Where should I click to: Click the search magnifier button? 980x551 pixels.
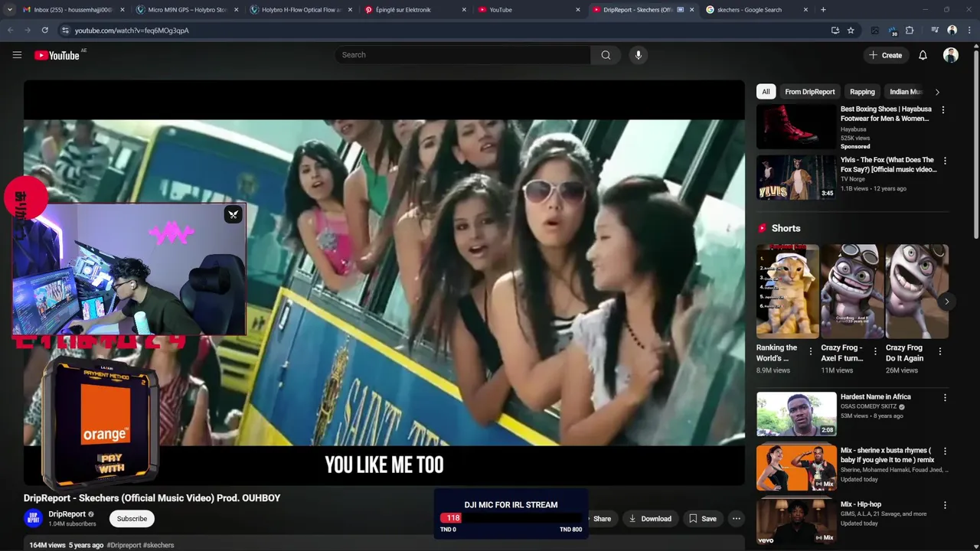606,55
